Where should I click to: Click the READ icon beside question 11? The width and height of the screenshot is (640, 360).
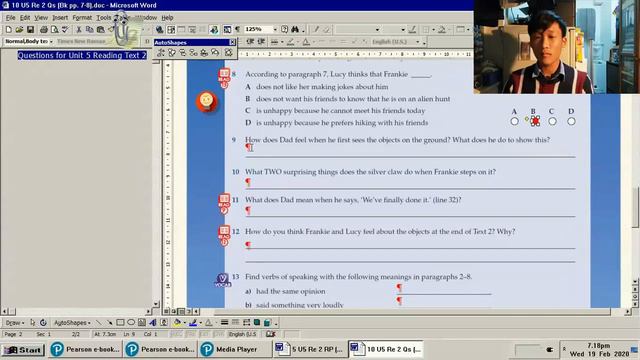pyautogui.click(x=224, y=204)
